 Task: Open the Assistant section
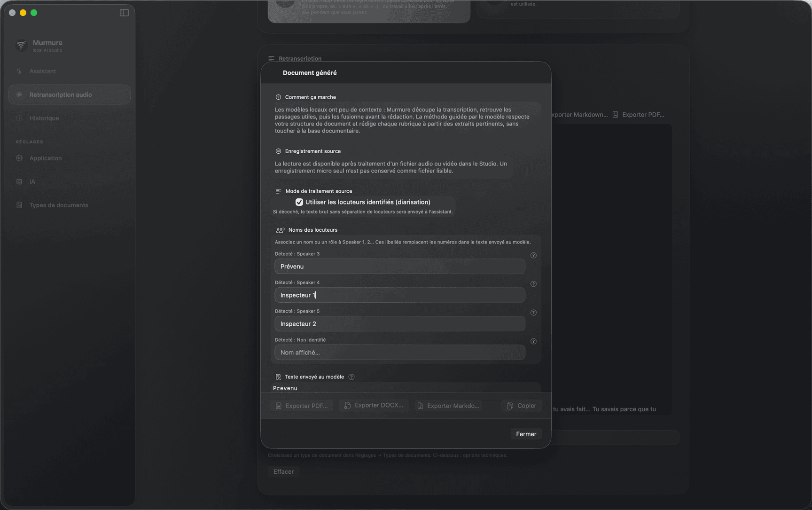click(x=70, y=71)
